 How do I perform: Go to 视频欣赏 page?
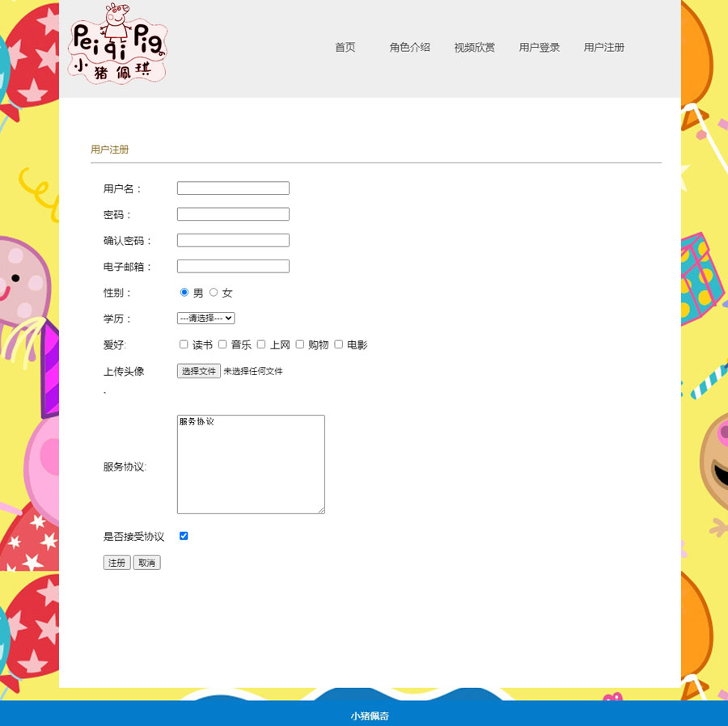(475, 48)
